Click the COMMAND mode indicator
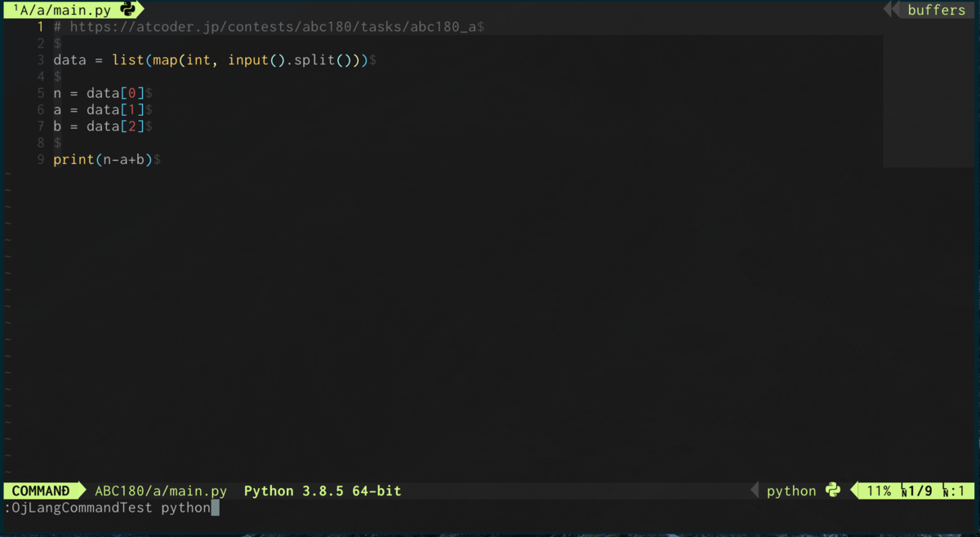The image size is (980, 537). coord(41,490)
